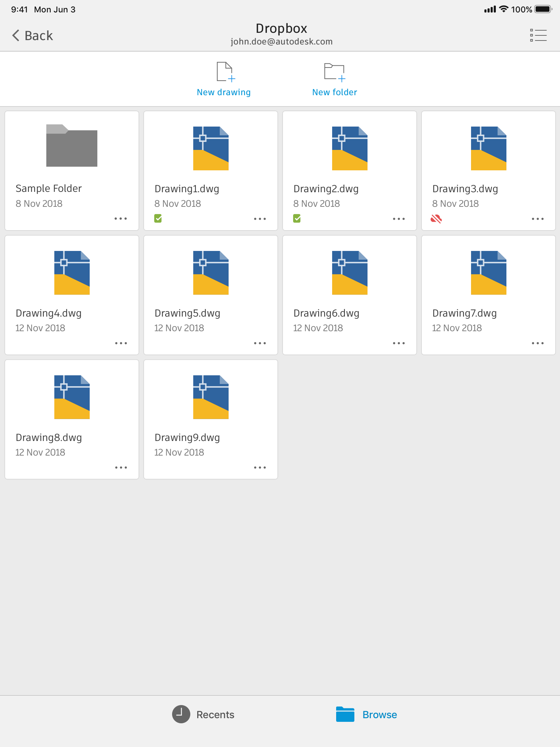Open Drawing1.dwg file icon
Image resolution: width=560 pixels, height=747 pixels.
(211, 148)
